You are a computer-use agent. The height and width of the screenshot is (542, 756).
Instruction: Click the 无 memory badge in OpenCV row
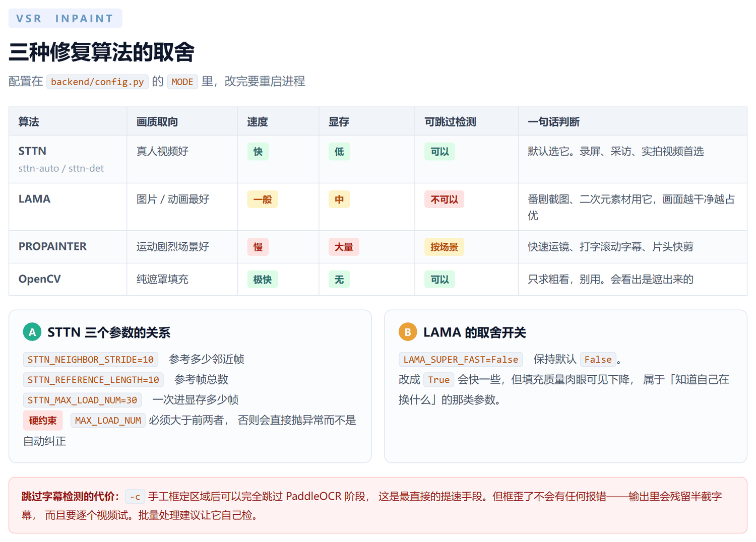coord(339,280)
